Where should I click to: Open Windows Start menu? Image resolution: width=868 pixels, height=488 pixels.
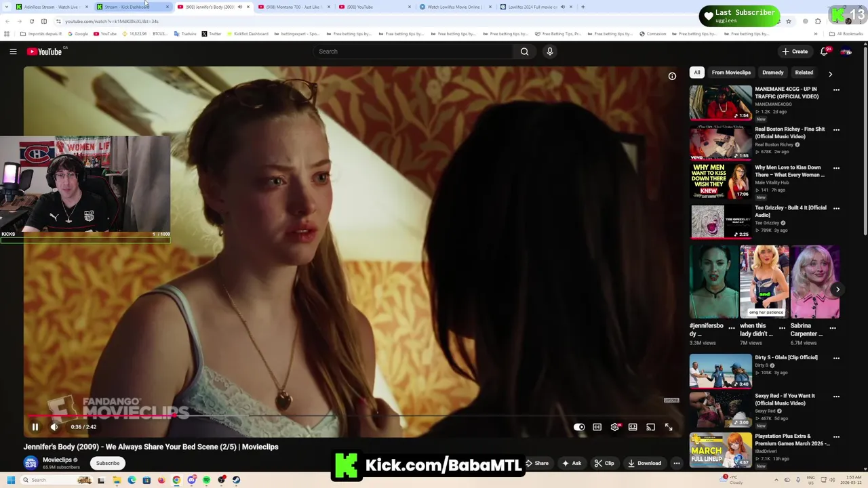coord(11,480)
